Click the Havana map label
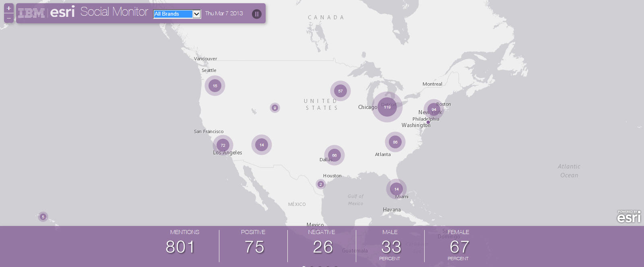The height and width of the screenshot is (267, 644). 392,210
